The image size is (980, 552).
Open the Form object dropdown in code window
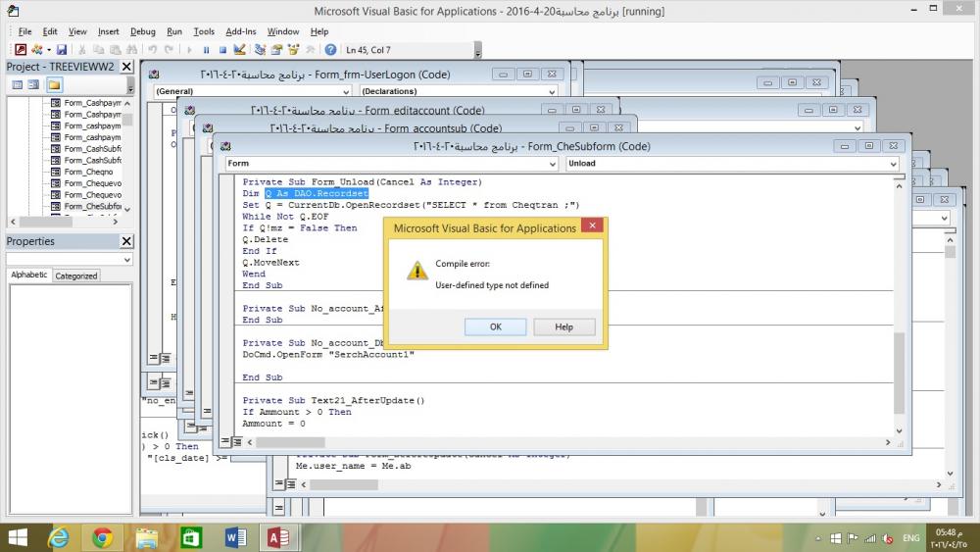[x=552, y=164]
